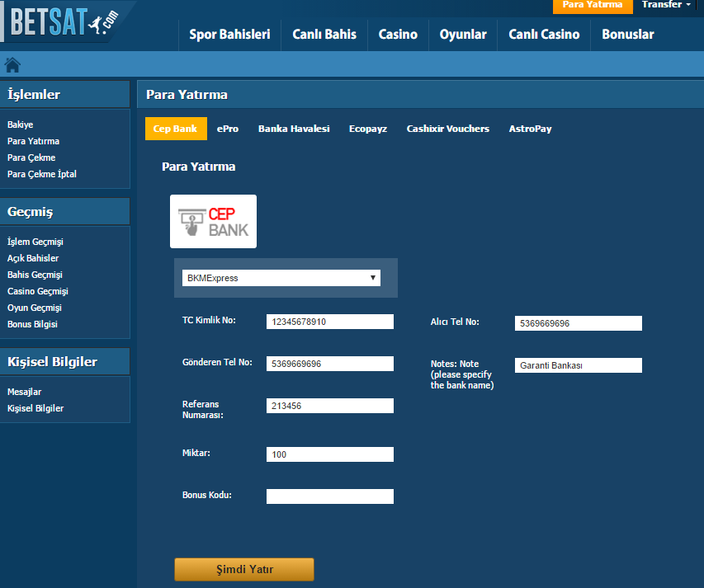Select the Cep Bank tab
The image size is (704, 588).
pos(176,129)
